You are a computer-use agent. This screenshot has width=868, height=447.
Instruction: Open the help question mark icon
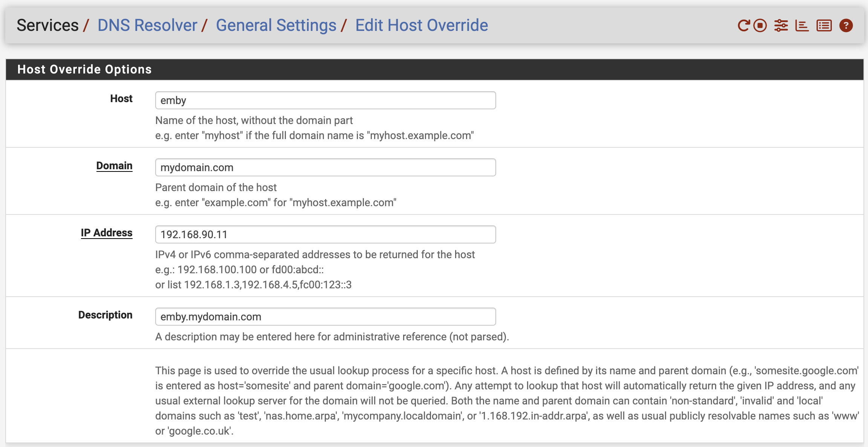pos(846,26)
